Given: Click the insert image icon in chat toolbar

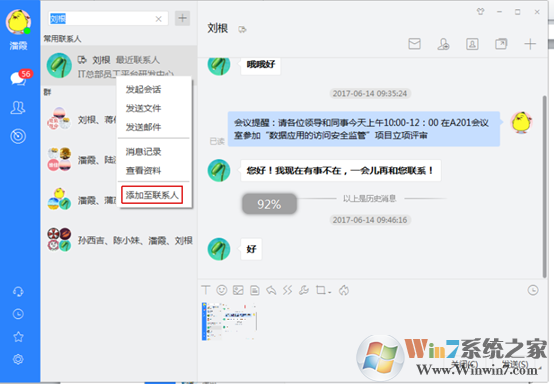Looking at the screenshot, I should click(238, 290).
